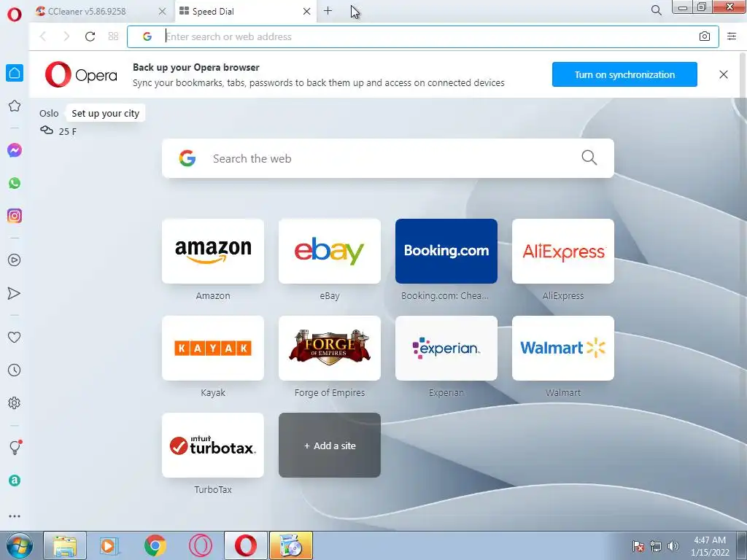
Task: Open the Booking.com speed dial tile
Action: (446, 251)
